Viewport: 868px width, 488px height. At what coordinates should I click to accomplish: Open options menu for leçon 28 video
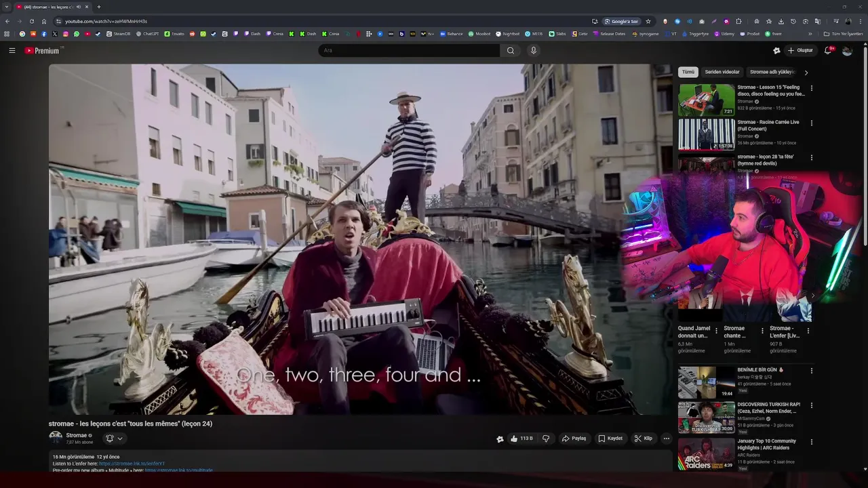[811, 158]
